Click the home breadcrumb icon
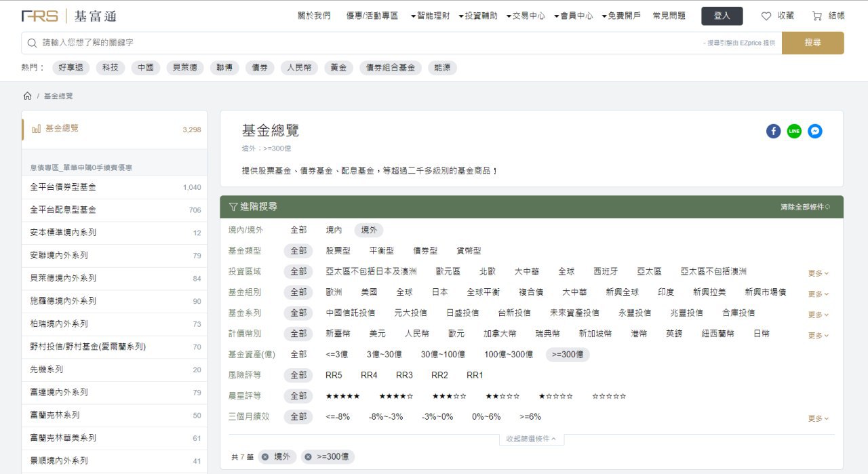 coord(27,96)
